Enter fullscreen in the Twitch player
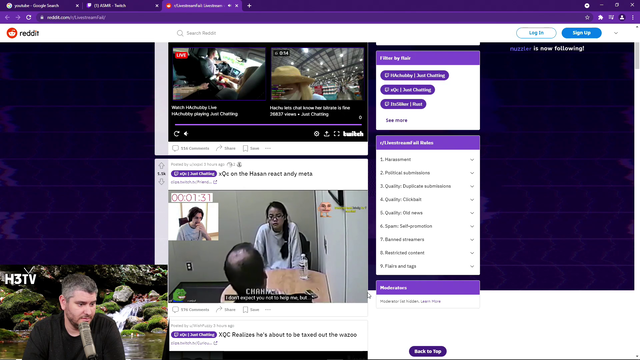This screenshot has height=360, width=640. (x=337, y=133)
